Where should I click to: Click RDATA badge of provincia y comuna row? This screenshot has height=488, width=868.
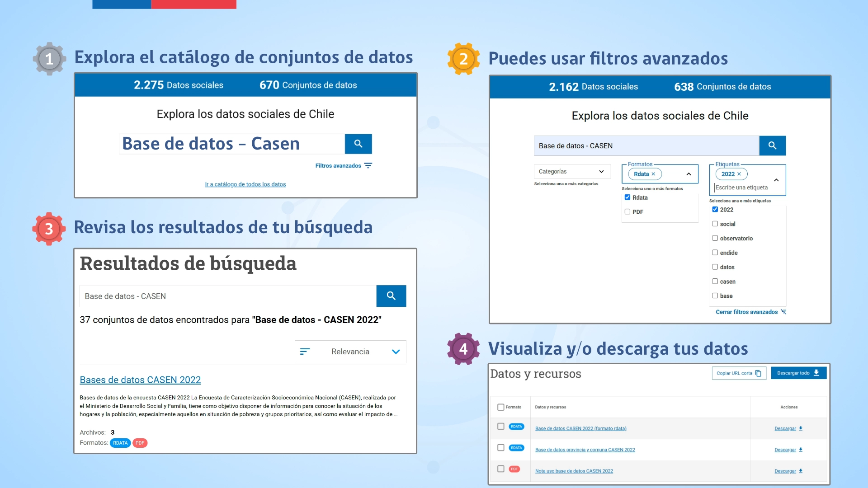pyautogui.click(x=516, y=448)
